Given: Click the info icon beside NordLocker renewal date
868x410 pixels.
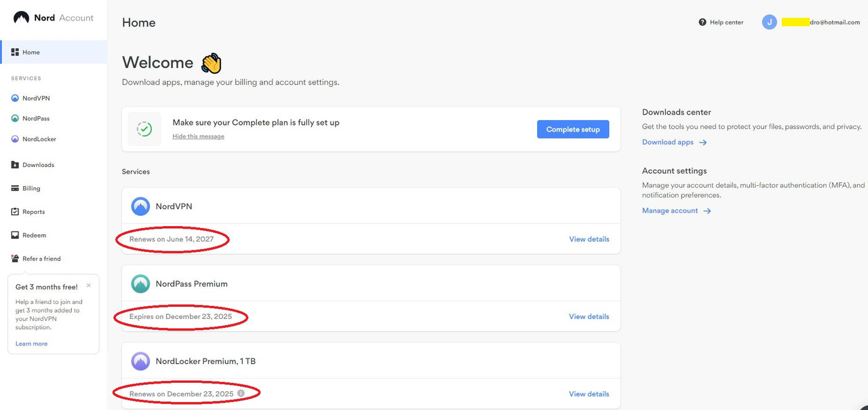Looking at the screenshot, I should pyautogui.click(x=241, y=393).
